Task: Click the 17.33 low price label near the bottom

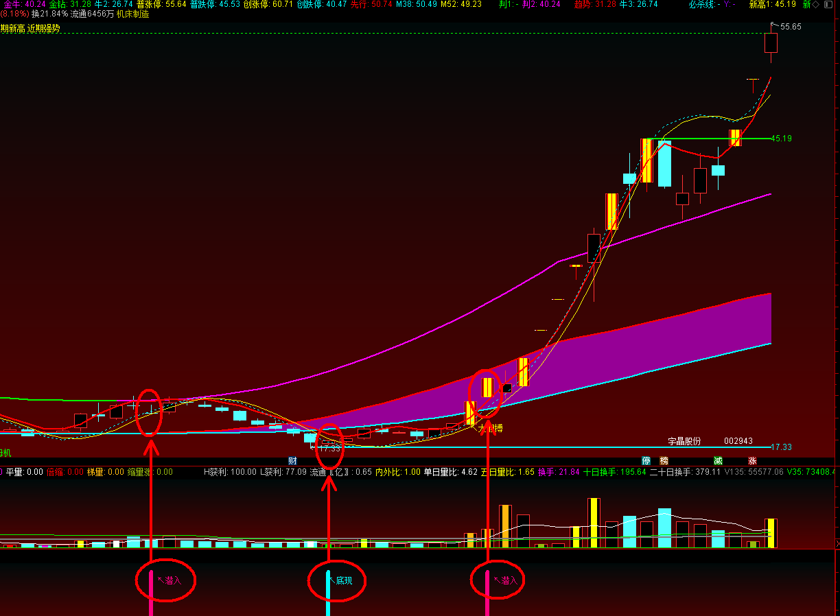Action: (329, 448)
